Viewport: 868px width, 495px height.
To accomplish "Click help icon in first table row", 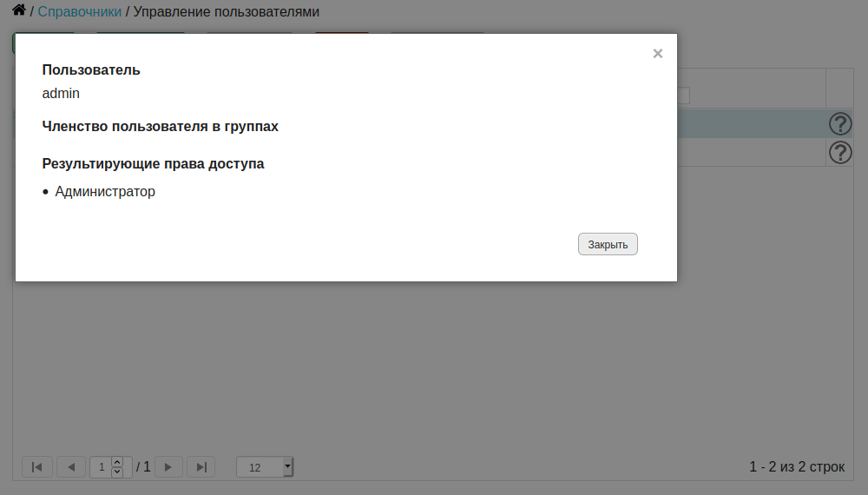I will click(x=840, y=123).
